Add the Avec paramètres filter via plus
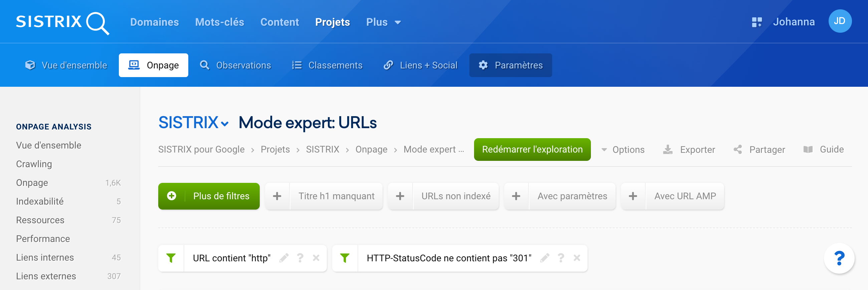The width and height of the screenshot is (868, 290). tap(516, 196)
